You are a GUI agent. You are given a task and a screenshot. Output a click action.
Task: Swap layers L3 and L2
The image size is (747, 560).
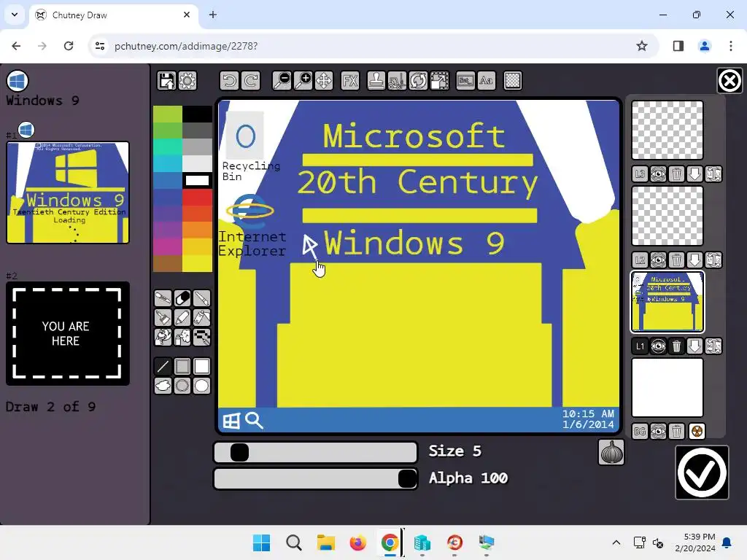click(713, 174)
